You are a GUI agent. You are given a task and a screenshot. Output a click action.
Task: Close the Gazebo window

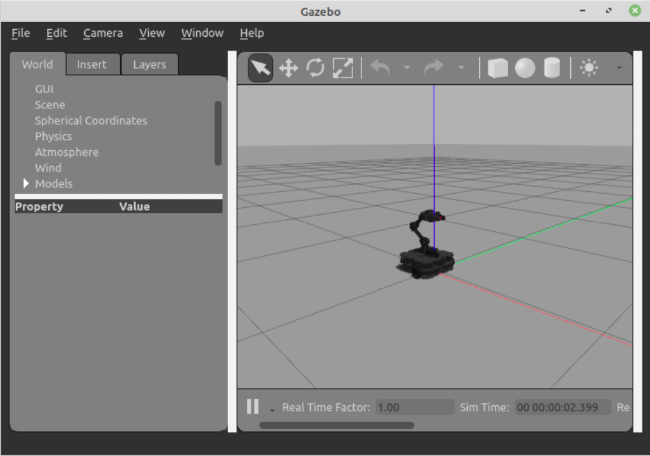[635, 11]
